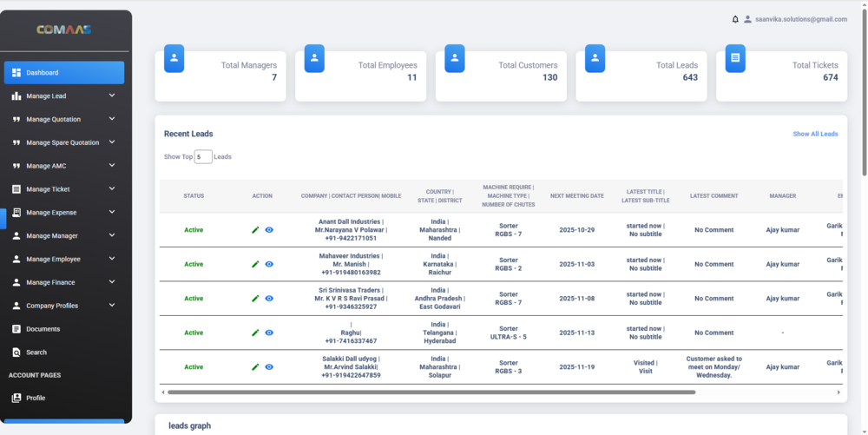Click the saanvika.solutions@gmail.com account email

coord(801,19)
